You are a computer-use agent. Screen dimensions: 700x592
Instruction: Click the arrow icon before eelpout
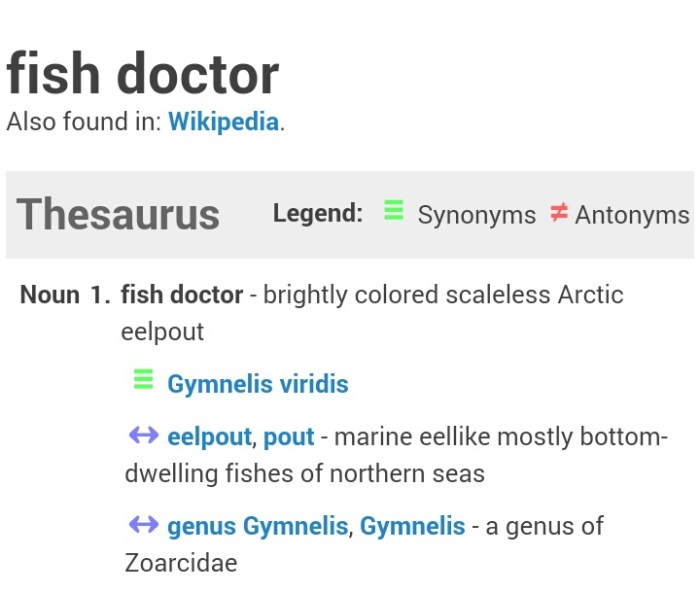click(143, 435)
